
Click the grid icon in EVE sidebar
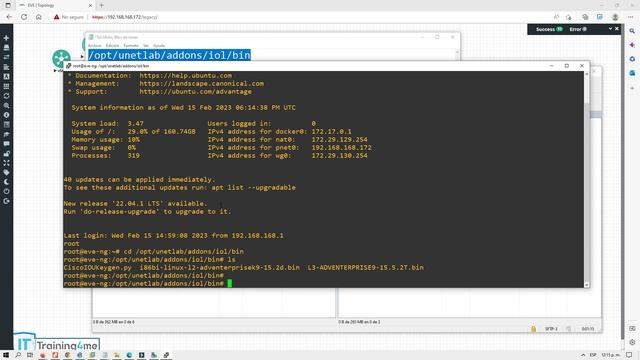[x=6, y=86]
